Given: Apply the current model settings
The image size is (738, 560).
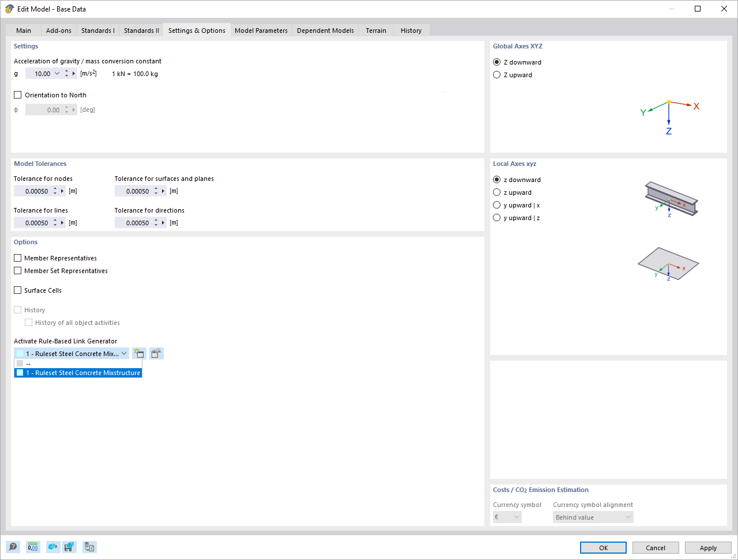Looking at the screenshot, I should click(x=707, y=547).
